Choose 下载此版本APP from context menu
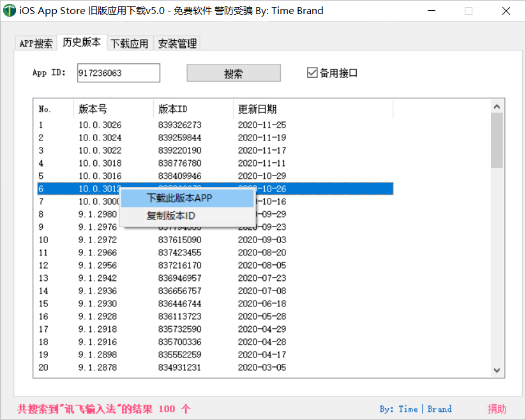 click(x=179, y=198)
